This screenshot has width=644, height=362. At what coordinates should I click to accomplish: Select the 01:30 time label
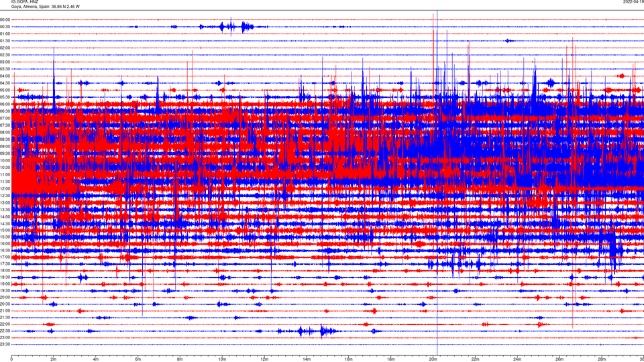[x=5, y=41]
